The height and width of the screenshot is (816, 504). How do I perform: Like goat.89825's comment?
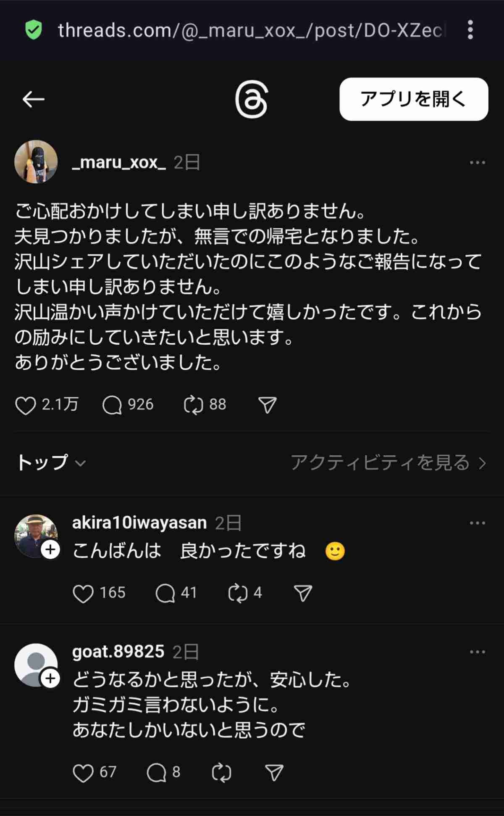(x=83, y=773)
